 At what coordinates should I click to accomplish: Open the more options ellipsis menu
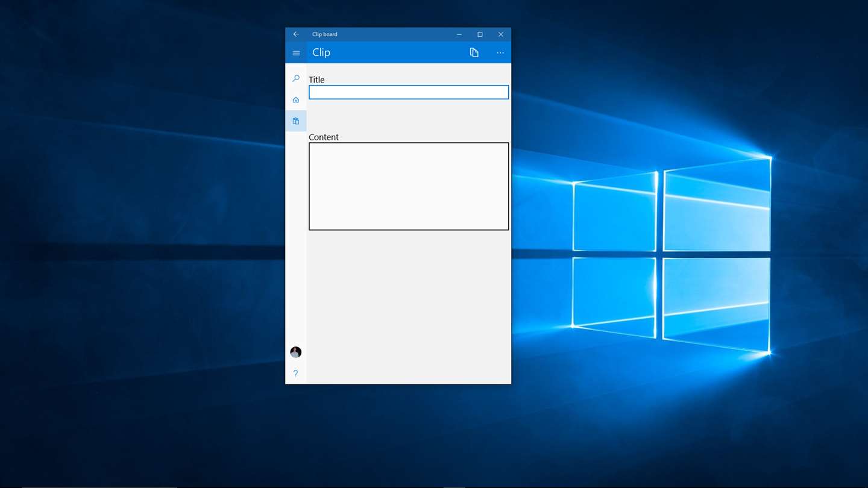[500, 53]
